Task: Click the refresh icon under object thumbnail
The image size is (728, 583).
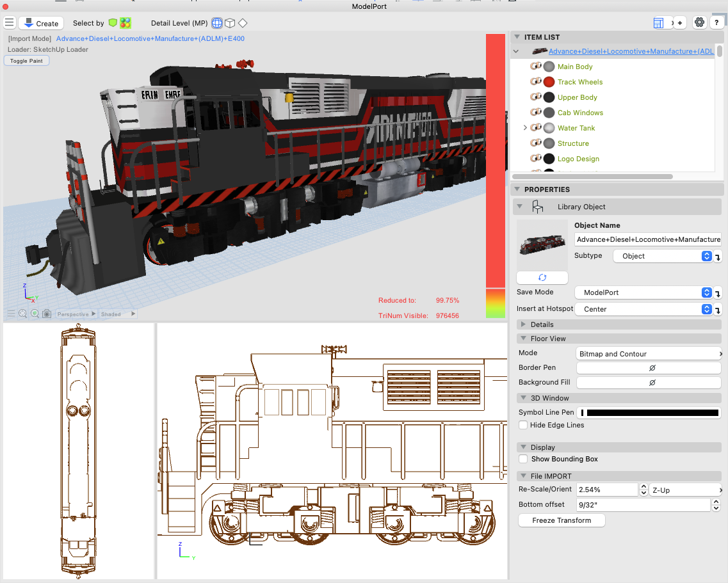Action: (542, 278)
